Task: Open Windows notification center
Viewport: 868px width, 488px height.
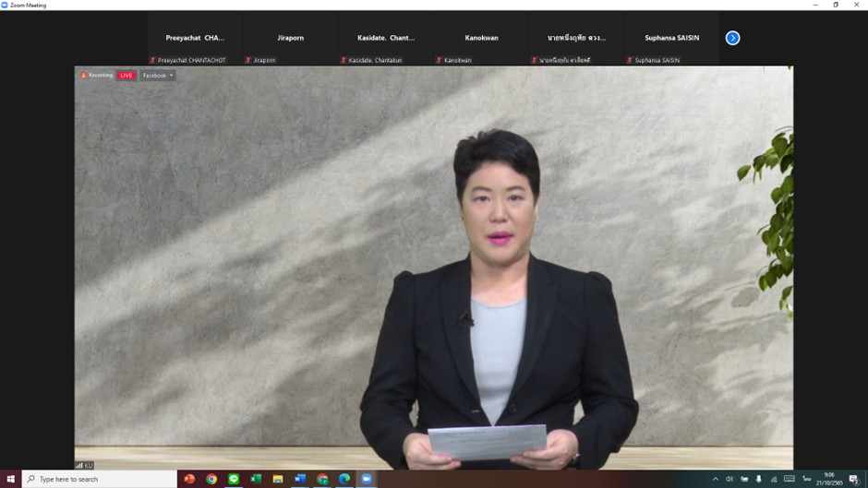Action: click(x=854, y=479)
